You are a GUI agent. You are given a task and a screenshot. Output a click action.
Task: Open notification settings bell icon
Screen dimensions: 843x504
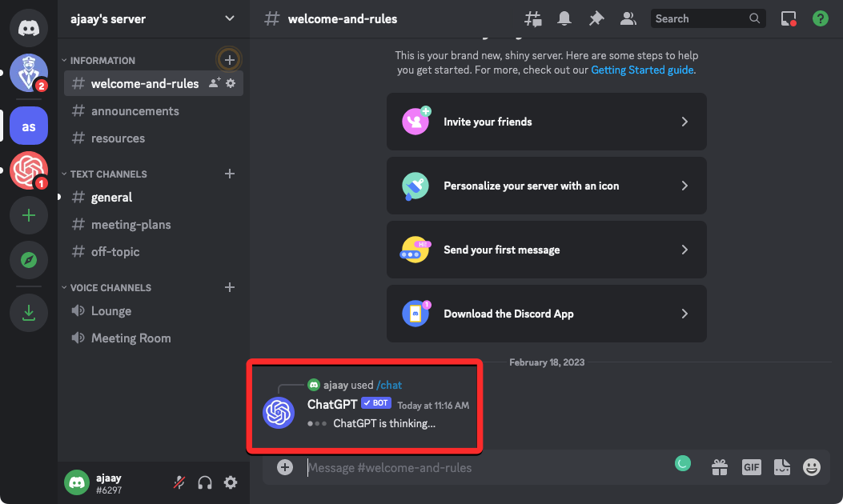564,19
